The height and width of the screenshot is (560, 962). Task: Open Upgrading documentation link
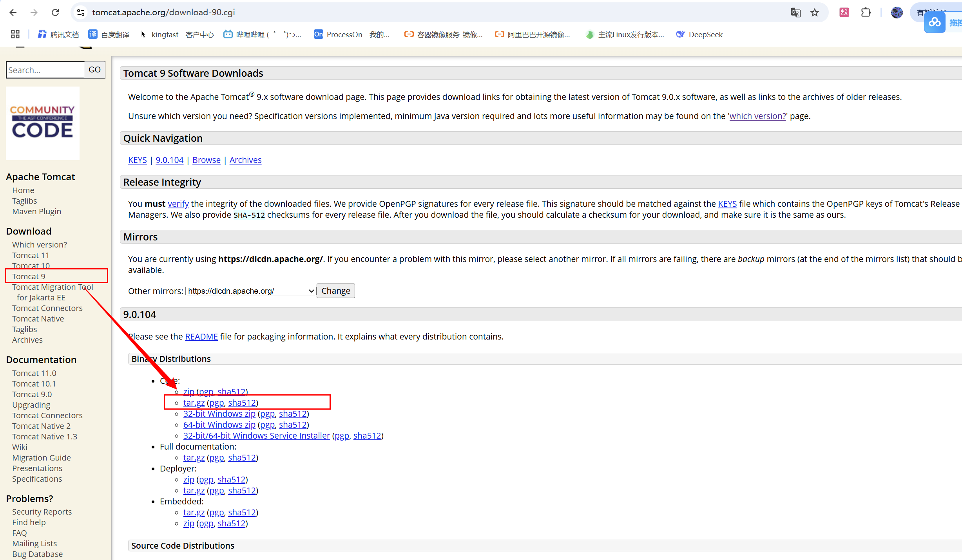31,405
